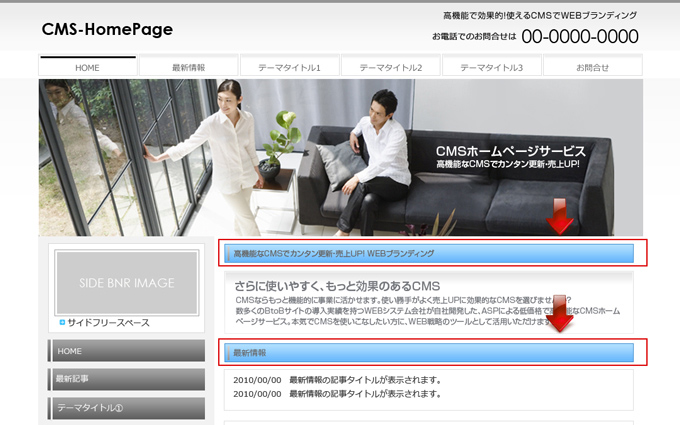Click the SIDE BNR IMAGE banner
Viewport: 680px width, 425px height.
[x=127, y=283]
